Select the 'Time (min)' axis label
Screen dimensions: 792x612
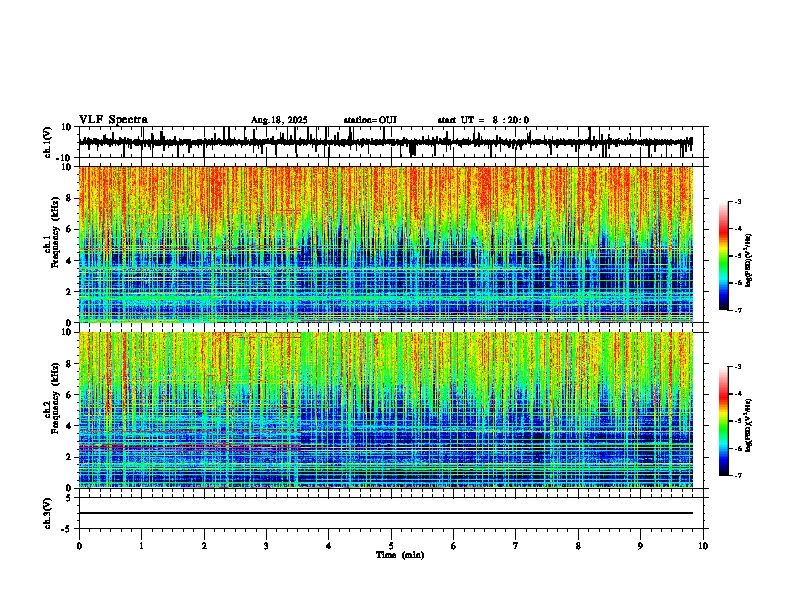(400, 555)
